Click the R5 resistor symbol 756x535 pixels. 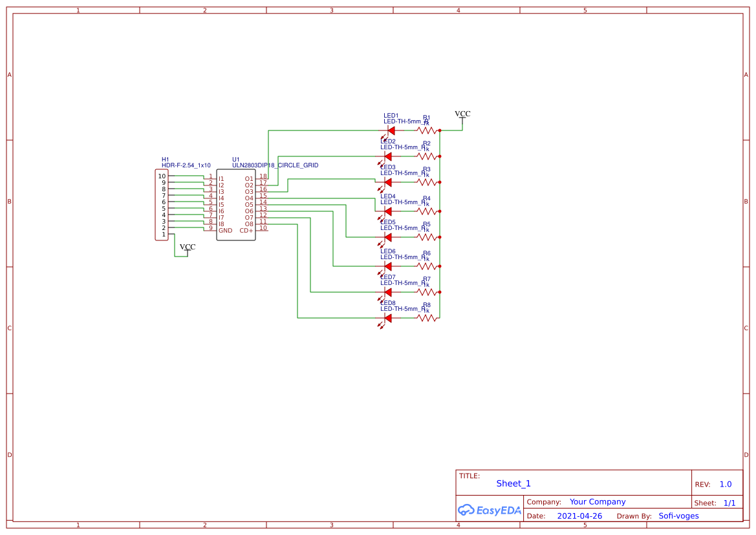(426, 237)
